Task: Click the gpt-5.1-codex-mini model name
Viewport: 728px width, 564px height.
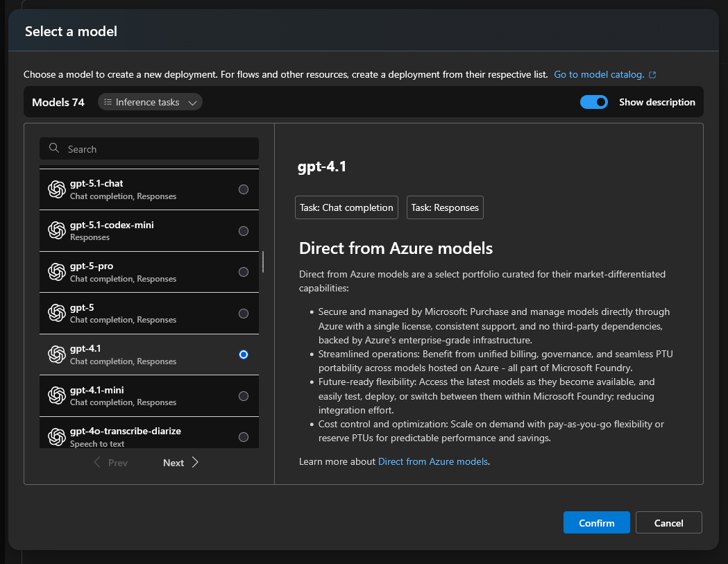Action: 112,225
